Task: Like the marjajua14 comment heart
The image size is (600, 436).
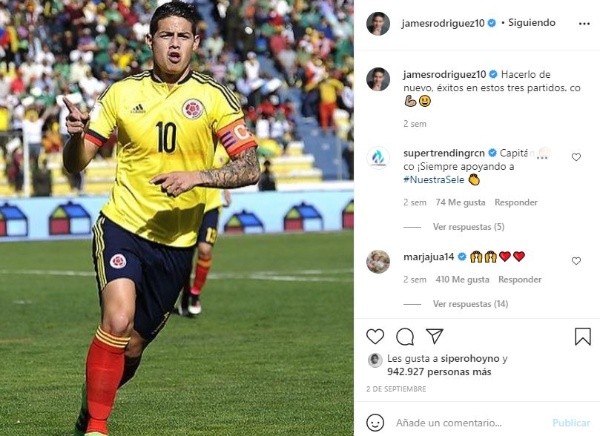Action: [576, 261]
